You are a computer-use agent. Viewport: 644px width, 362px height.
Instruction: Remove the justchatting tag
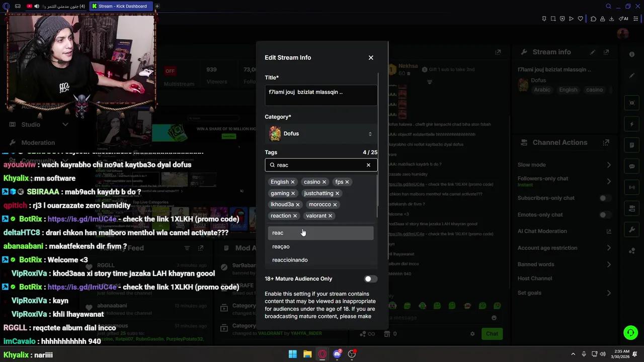point(337,193)
